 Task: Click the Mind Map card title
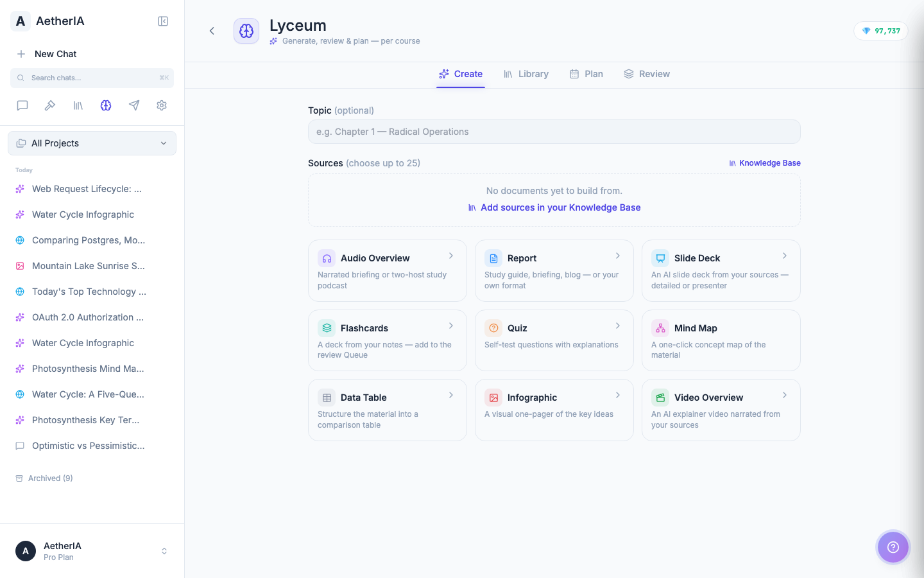click(696, 328)
